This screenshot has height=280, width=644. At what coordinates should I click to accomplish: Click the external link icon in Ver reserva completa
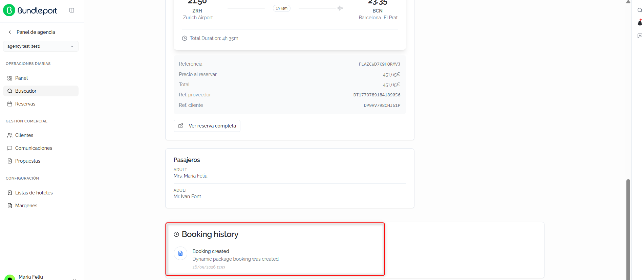[181, 126]
